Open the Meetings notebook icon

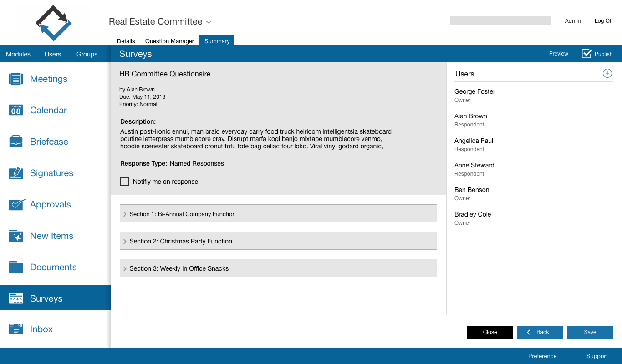[x=16, y=79]
